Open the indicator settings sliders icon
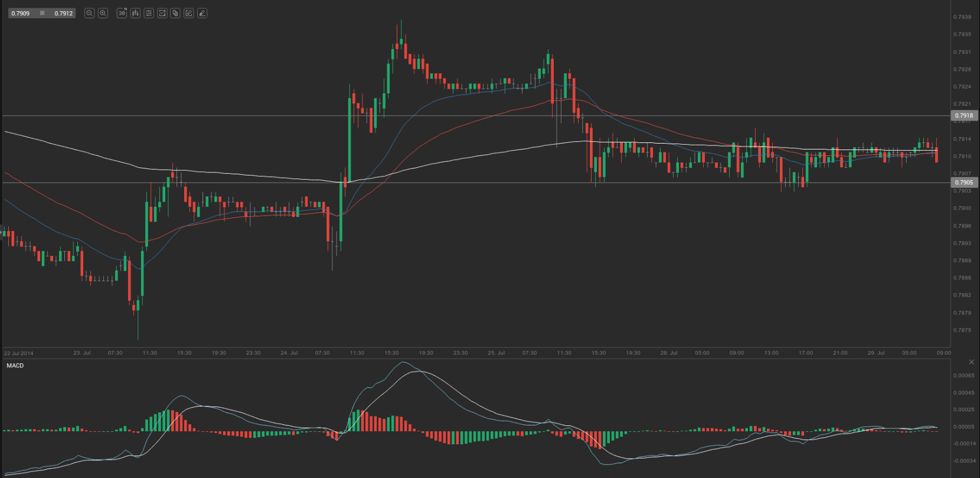The width and height of the screenshot is (980, 478). 149,13
